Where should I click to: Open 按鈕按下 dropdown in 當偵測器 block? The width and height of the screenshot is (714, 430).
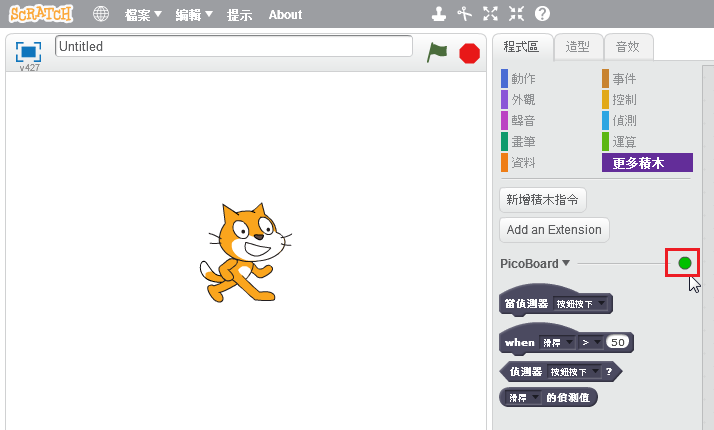pyautogui.click(x=581, y=303)
